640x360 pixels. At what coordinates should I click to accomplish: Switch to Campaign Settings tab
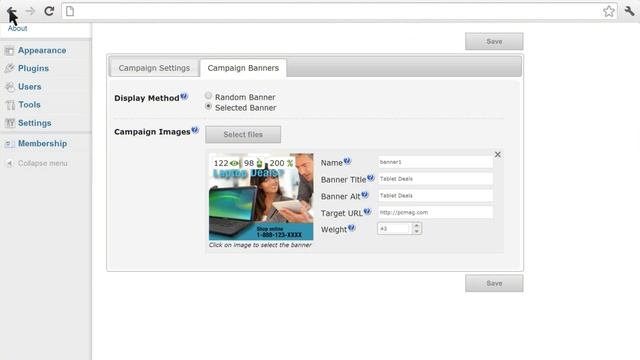[x=154, y=68]
